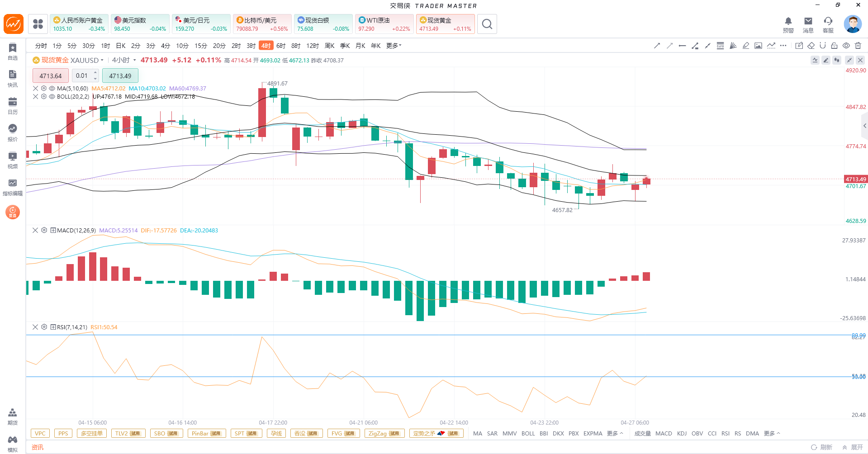
Task: Select the fan lines drawing tool
Action: [733, 46]
